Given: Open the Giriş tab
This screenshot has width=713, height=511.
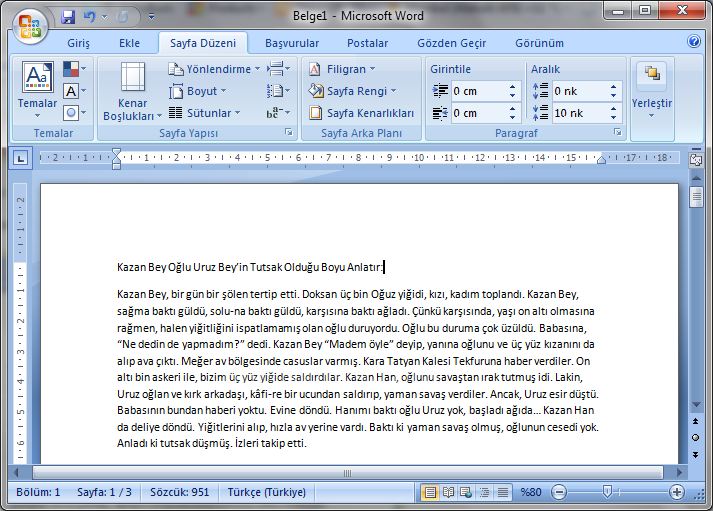Looking at the screenshot, I should coord(78,43).
